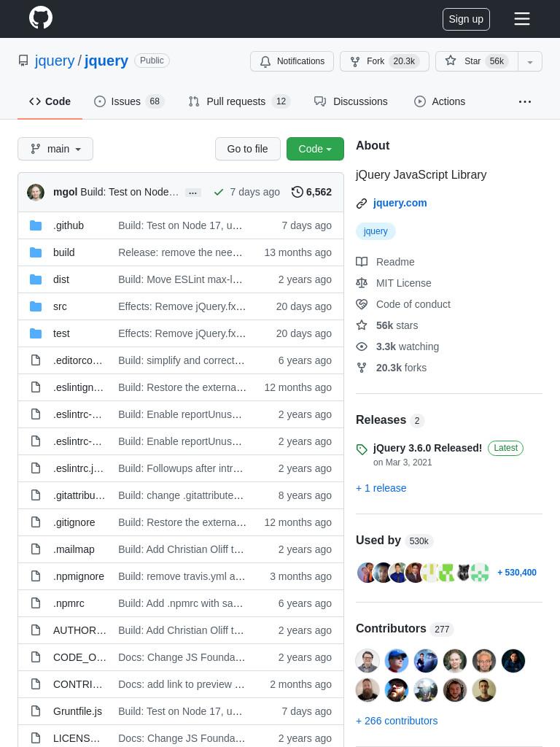560x747 pixels.
Task: Click the build folder icon
Action: [36, 252]
